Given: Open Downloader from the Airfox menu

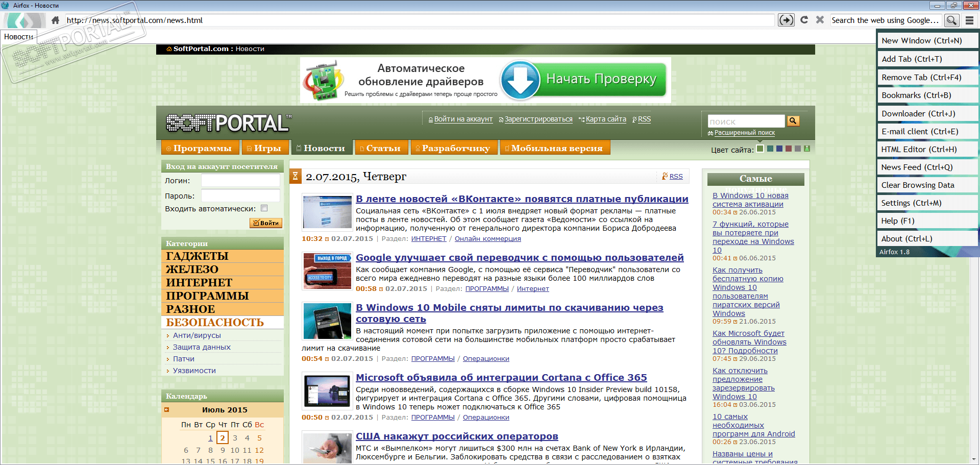Looking at the screenshot, I should [927, 113].
